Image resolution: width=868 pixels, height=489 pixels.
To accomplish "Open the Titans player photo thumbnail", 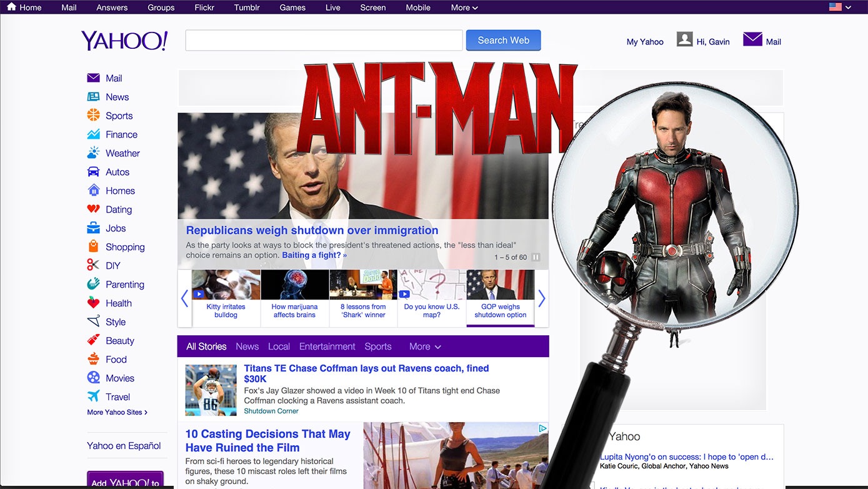I will [211, 390].
